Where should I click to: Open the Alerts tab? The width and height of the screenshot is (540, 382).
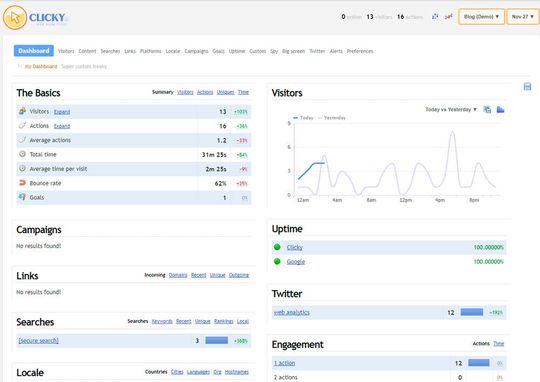pyautogui.click(x=336, y=51)
